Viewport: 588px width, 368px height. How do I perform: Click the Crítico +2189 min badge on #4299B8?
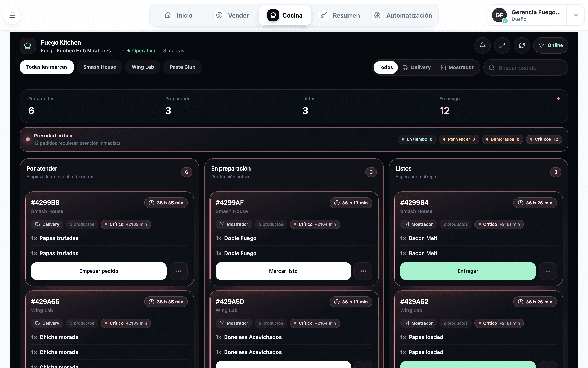126,224
